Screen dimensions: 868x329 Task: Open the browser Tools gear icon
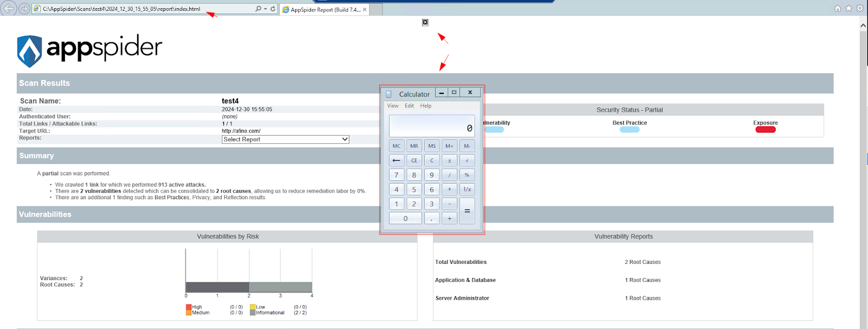click(x=860, y=8)
